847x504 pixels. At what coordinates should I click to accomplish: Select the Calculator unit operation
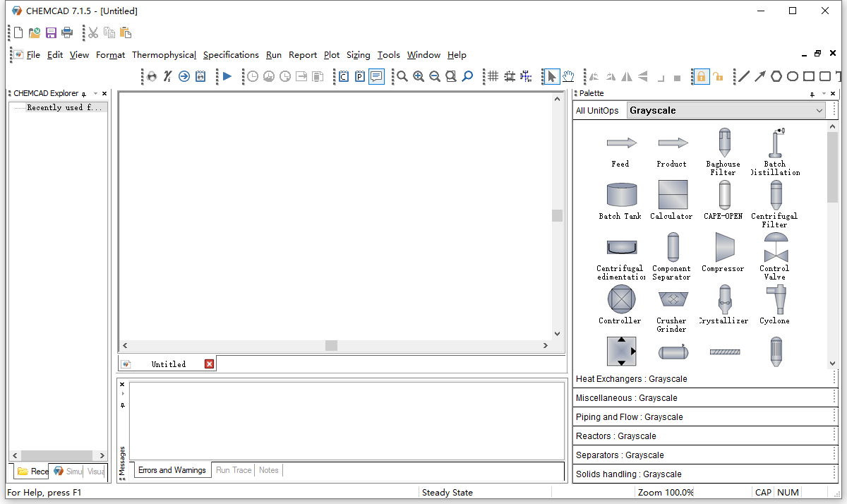(x=673, y=195)
